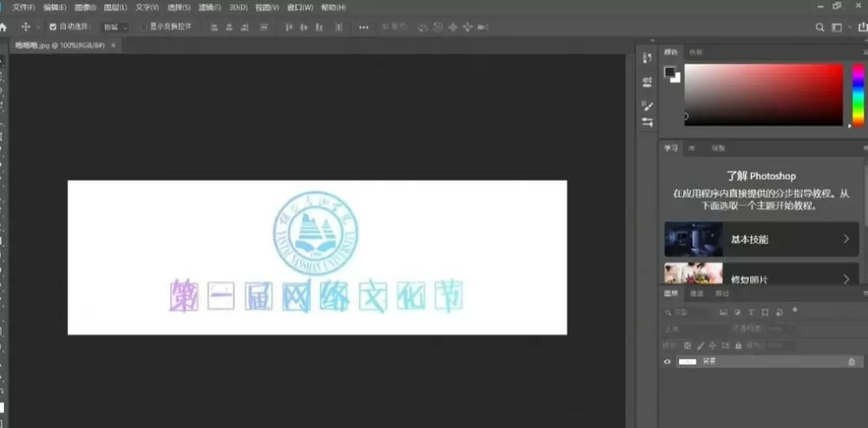Open the Properties panel icon in side dock
The width and height of the screenshot is (868, 428).
click(648, 82)
